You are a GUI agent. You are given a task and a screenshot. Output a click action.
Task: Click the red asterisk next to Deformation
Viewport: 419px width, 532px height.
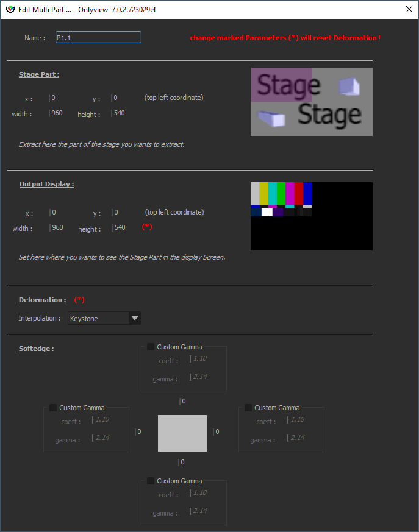[x=79, y=300]
